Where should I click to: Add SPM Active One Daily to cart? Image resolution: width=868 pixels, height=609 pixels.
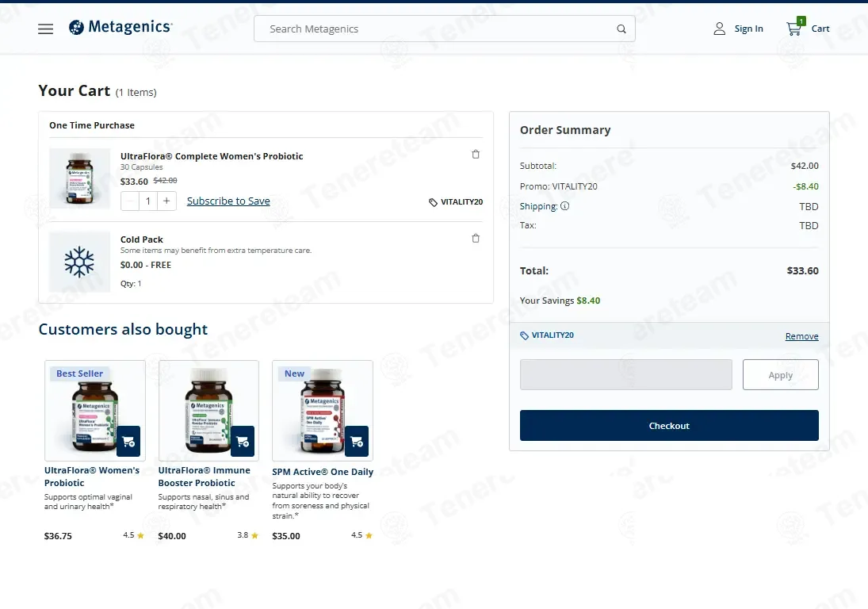[357, 441]
